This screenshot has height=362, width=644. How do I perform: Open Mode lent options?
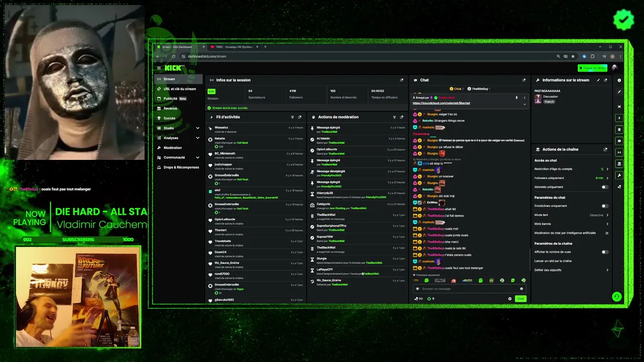[572, 215]
